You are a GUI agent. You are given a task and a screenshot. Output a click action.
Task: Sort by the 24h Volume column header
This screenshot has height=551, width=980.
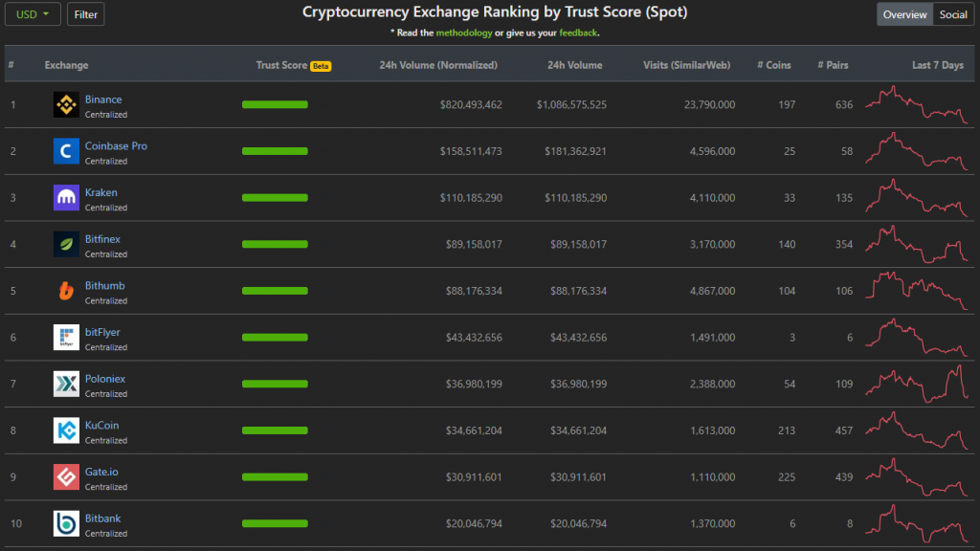coord(574,65)
